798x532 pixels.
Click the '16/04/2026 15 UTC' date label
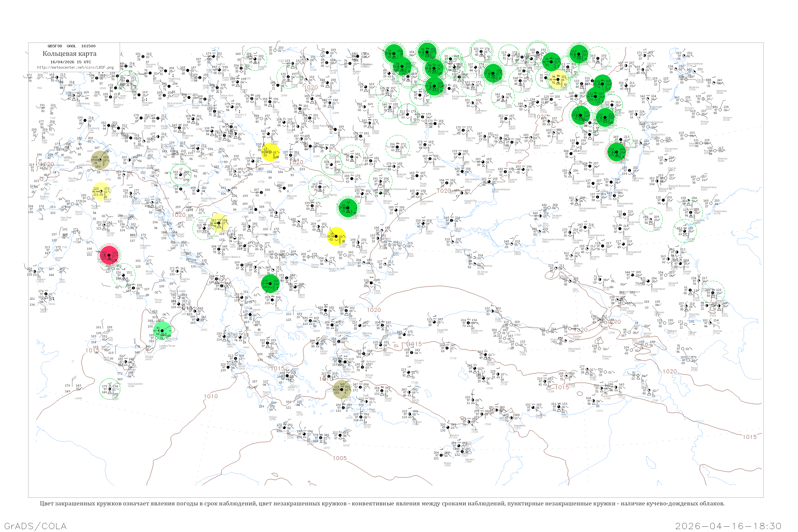(x=70, y=62)
